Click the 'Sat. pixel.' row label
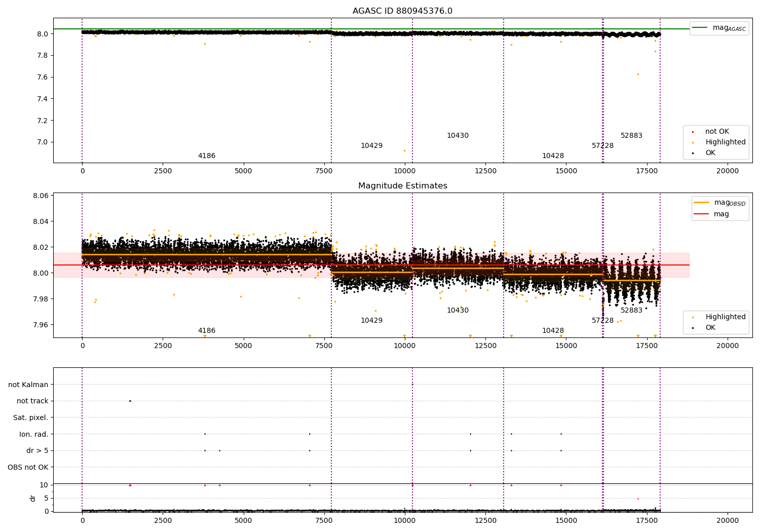760x532 pixels. tap(30, 418)
